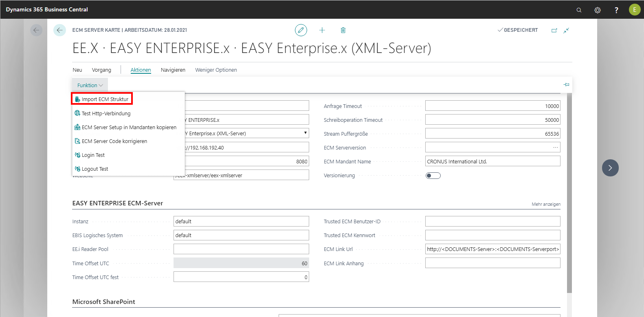Click the globe icon of Test Http-Verbindung

[x=77, y=113]
